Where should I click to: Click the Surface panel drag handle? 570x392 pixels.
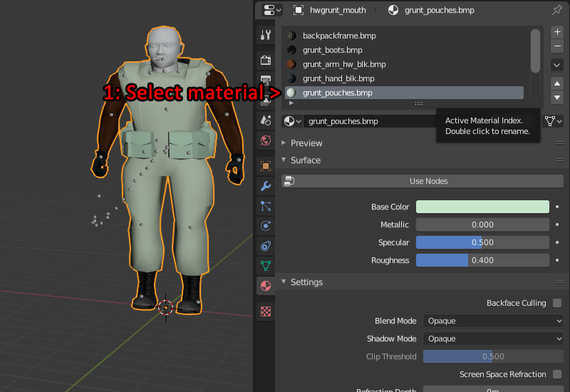[560, 160]
